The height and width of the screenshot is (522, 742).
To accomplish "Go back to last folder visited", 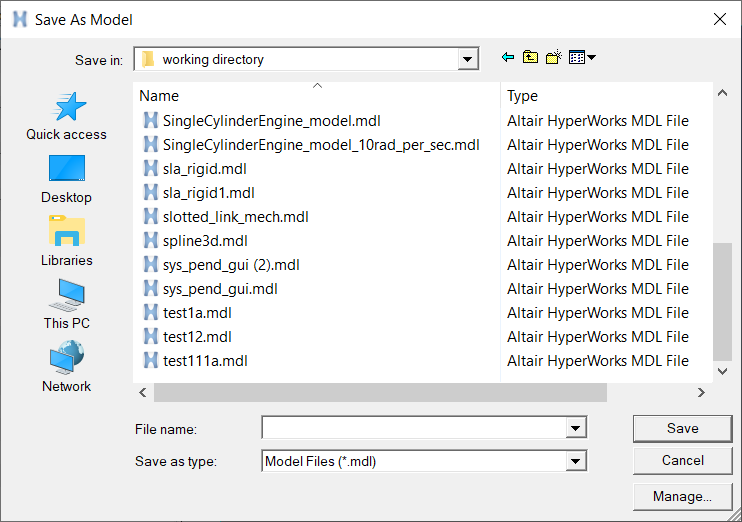I will (x=508, y=58).
